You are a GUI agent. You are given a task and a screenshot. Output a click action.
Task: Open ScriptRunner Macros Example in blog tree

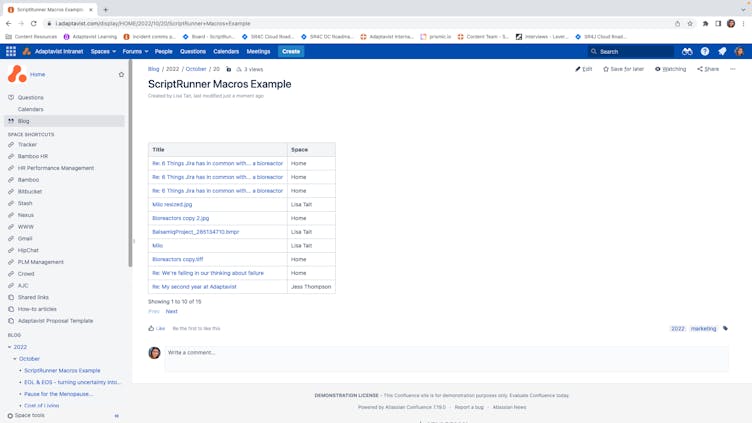tap(62, 371)
